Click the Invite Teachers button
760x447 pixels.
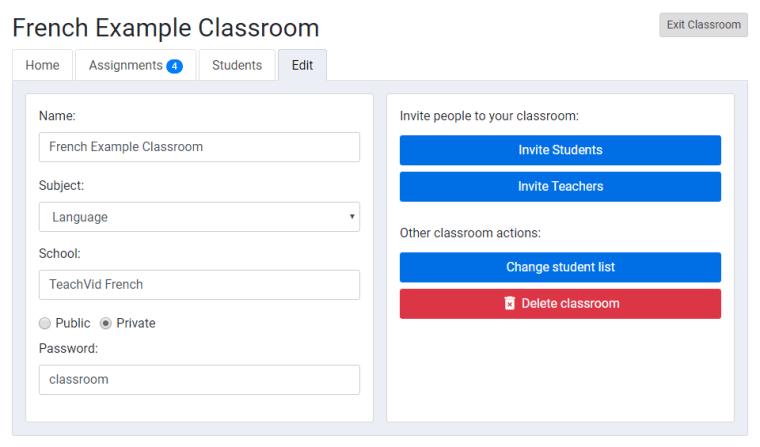[560, 186]
